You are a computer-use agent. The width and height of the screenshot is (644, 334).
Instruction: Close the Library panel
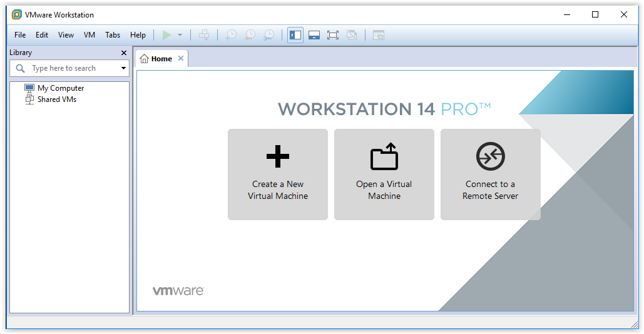(124, 53)
